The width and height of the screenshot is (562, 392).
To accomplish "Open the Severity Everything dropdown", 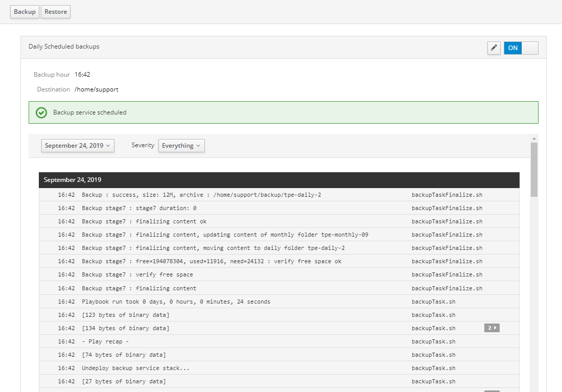I will (181, 146).
